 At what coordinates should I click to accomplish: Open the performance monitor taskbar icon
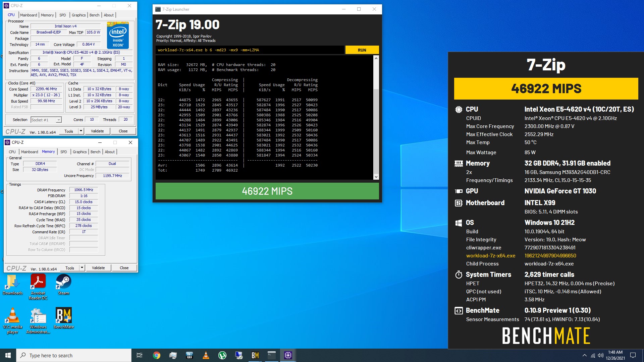[173, 355]
